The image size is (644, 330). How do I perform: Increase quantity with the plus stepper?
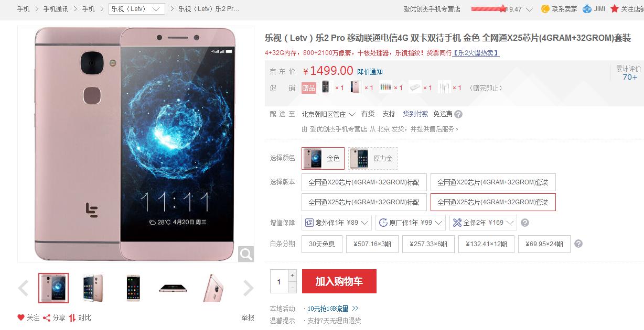tap(293, 276)
